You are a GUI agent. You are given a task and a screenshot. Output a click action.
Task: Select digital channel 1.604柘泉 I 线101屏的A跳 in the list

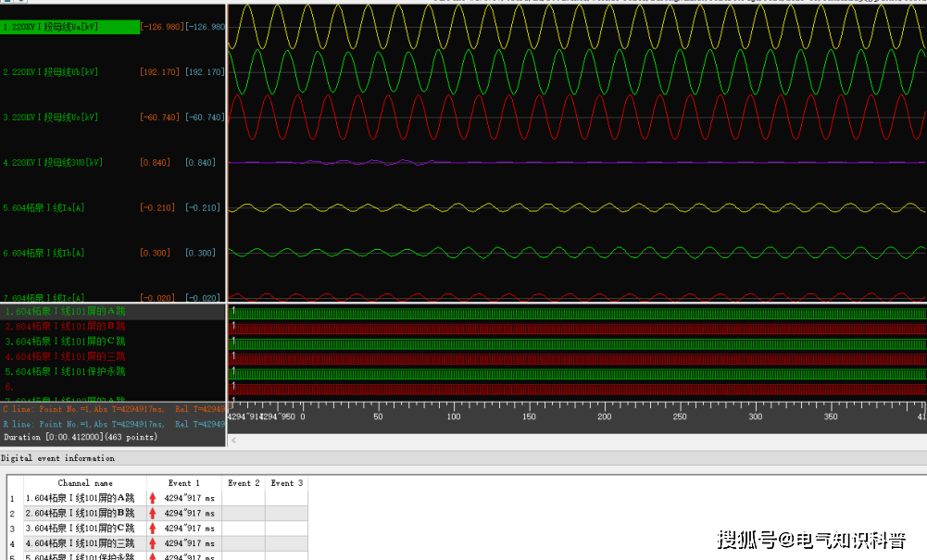(x=65, y=311)
